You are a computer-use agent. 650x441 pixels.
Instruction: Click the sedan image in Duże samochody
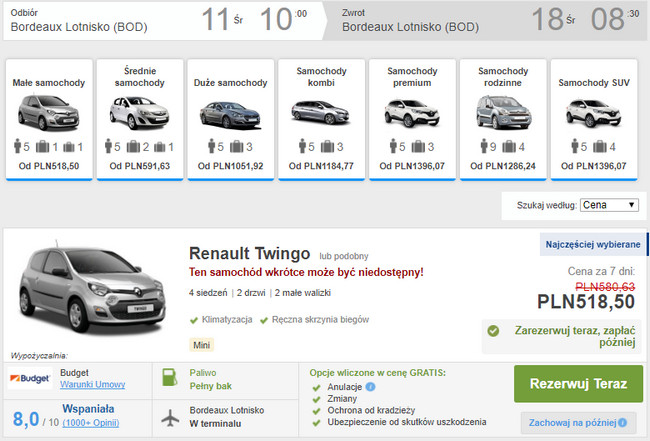pos(230,114)
